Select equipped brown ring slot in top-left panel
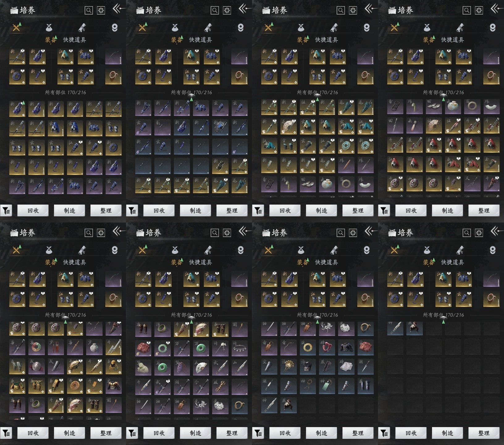The width and height of the screenshot is (504, 445). pyautogui.click(x=113, y=76)
